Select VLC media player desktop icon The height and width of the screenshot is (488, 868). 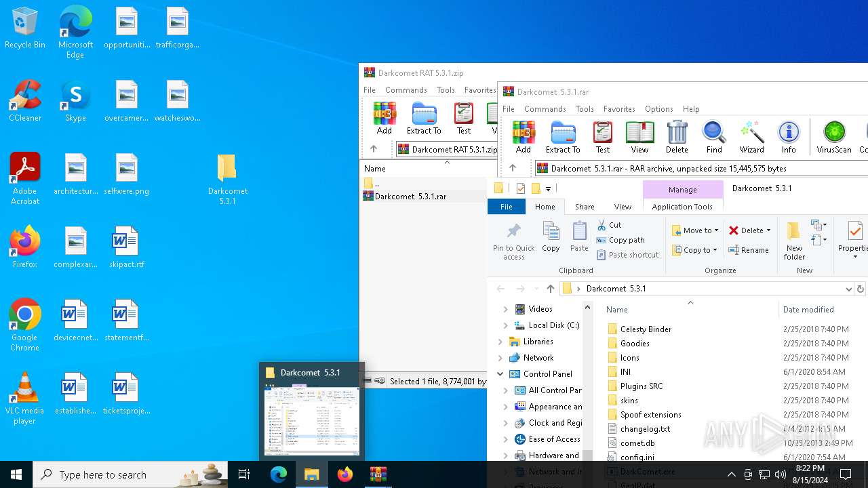tap(24, 399)
